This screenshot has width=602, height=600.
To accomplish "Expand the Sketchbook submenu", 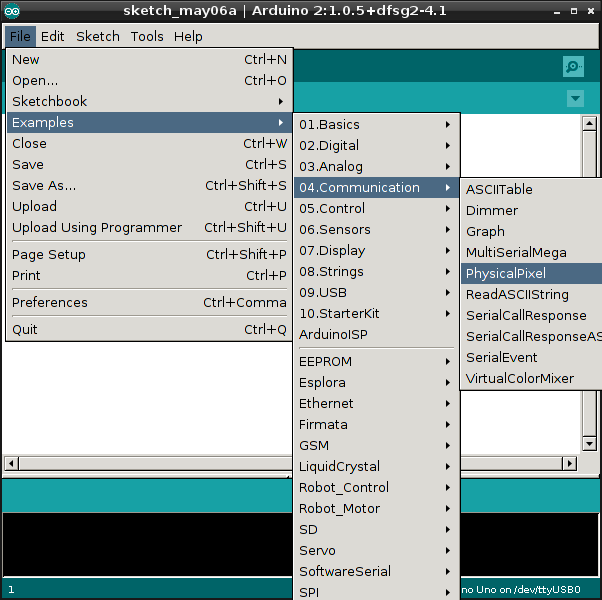I will [149, 101].
